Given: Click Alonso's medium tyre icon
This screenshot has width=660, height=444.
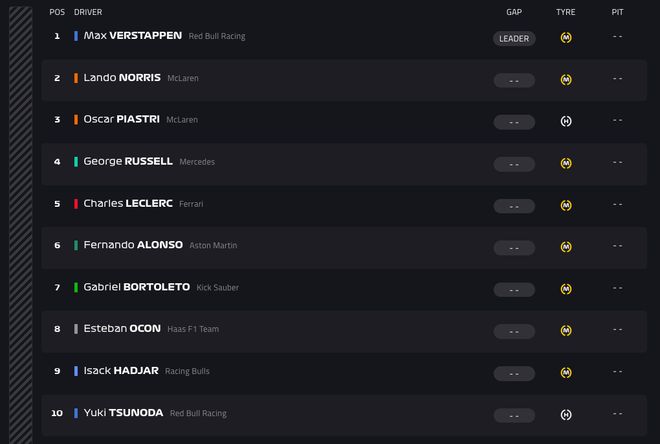Looking at the screenshot, I should tap(566, 247).
